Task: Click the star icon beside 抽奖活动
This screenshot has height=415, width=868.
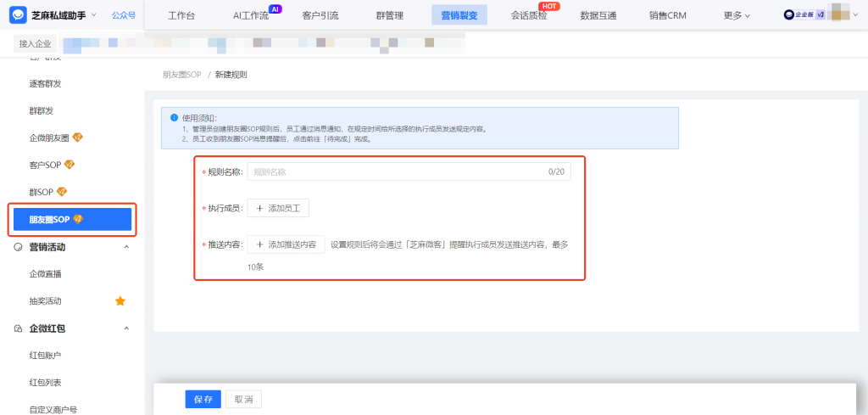Action: [x=120, y=301]
